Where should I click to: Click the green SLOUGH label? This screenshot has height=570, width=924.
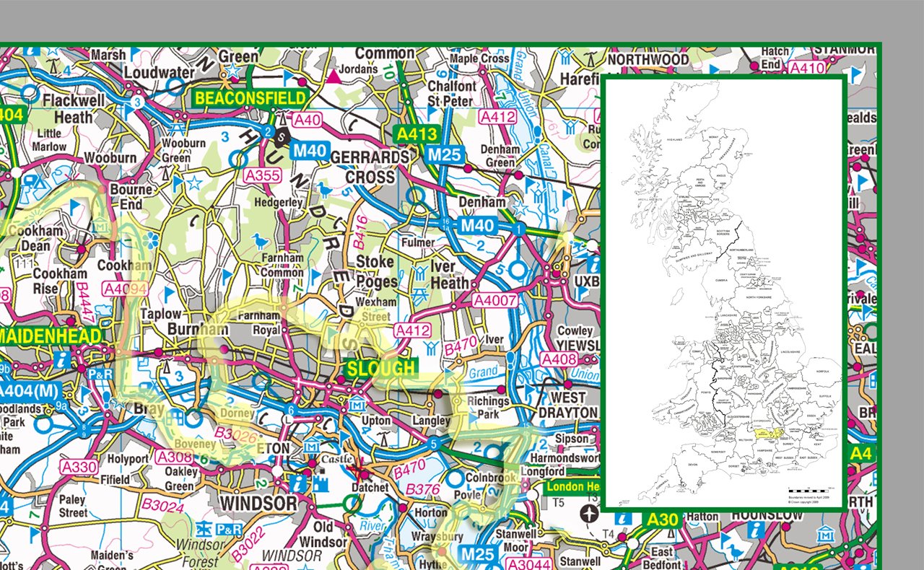coord(381,369)
